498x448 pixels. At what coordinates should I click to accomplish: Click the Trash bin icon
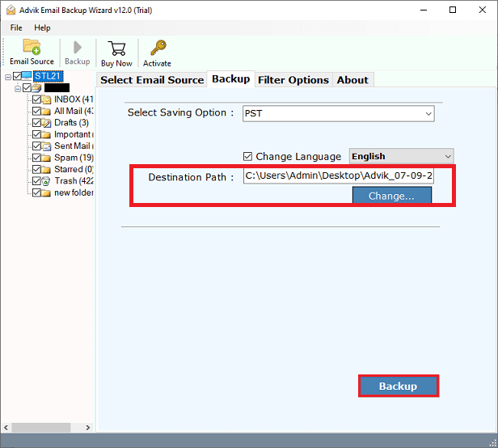[46, 181]
